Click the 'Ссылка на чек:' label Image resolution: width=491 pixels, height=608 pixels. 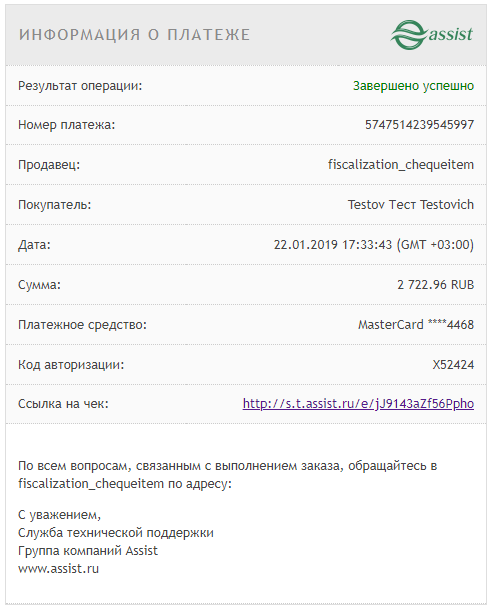click(63, 404)
